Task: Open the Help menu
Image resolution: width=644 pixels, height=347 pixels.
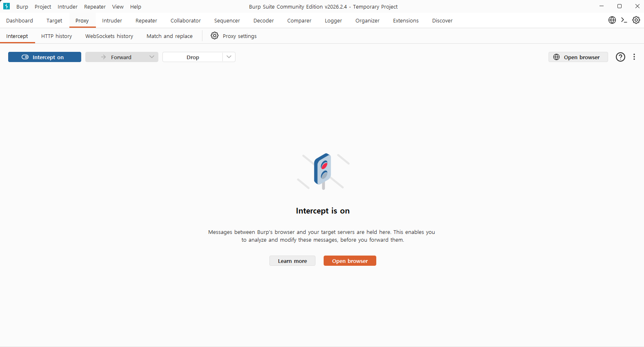Action: pos(135,7)
